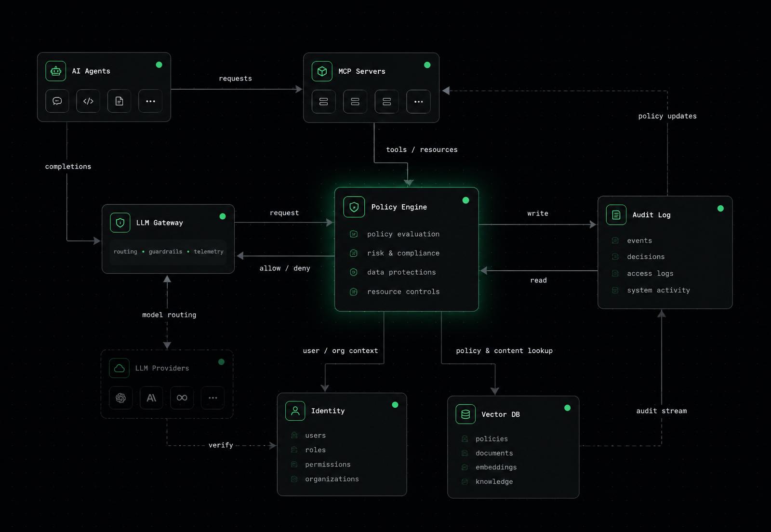
Task: Select the Meta infinity provider icon
Action: click(x=182, y=398)
